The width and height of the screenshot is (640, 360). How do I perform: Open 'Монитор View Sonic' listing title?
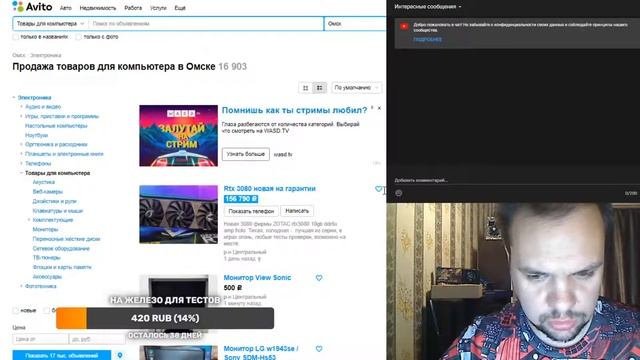click(257, 278)
